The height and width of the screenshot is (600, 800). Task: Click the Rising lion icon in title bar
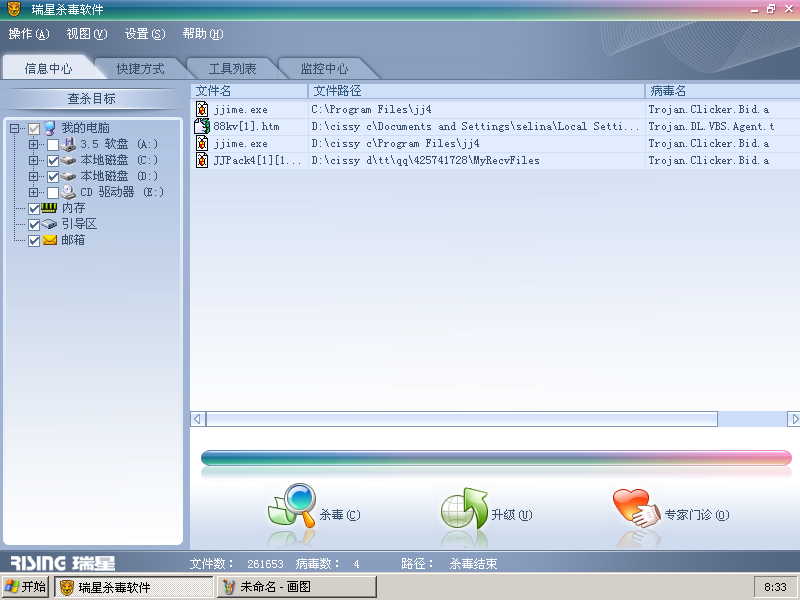[13, 9]
